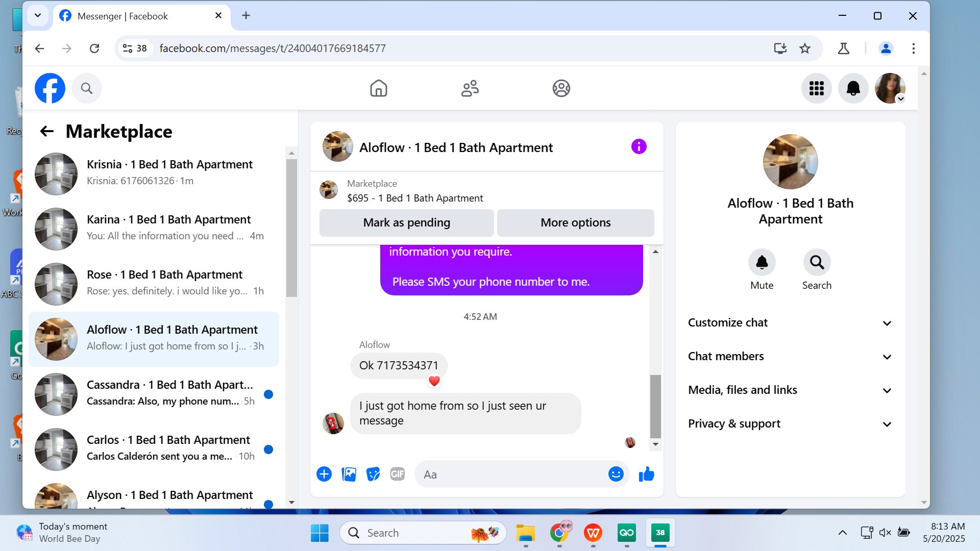Screen dimensions: 980x551
Task: Click Mark as pending button
Action: point(406,223)
